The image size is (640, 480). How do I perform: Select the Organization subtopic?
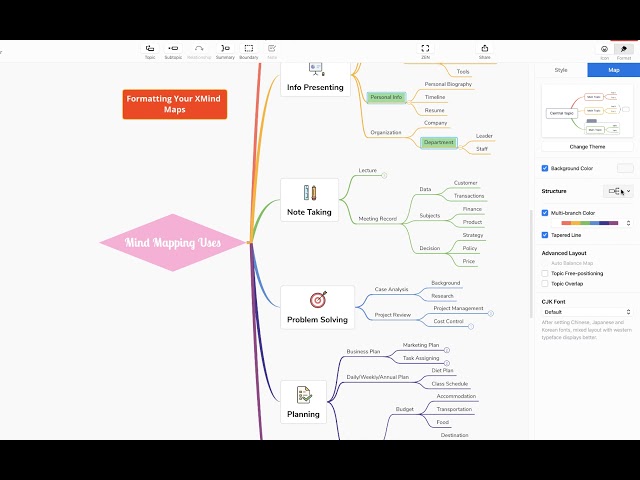click(386, 132)
